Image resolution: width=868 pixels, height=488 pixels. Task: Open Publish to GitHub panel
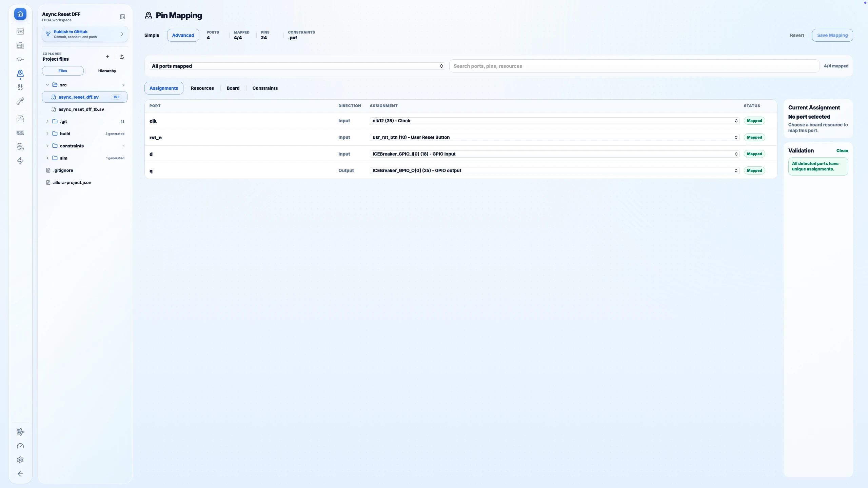click(x=85, y=34)
